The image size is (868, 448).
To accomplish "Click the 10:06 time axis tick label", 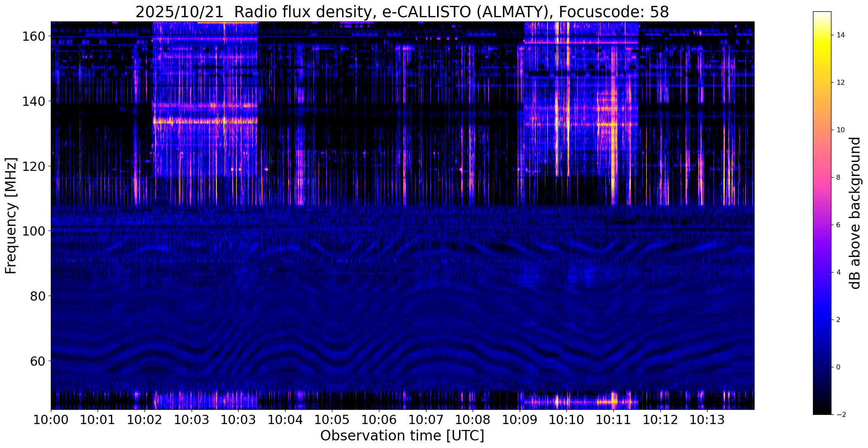I will point(379,420).
